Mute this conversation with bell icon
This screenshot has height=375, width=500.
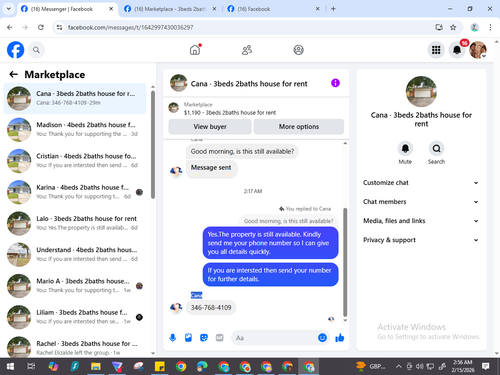(405, 148)
